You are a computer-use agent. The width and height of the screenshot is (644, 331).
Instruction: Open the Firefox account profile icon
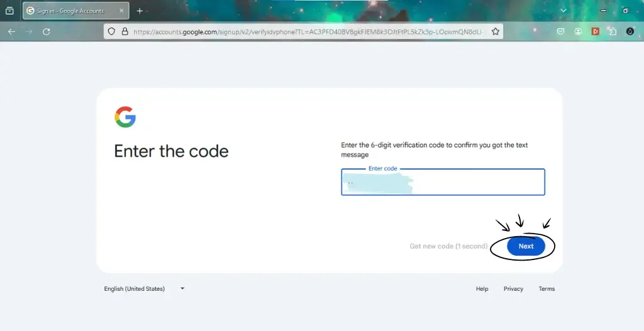pyautogui.click(x=578, y=31)
